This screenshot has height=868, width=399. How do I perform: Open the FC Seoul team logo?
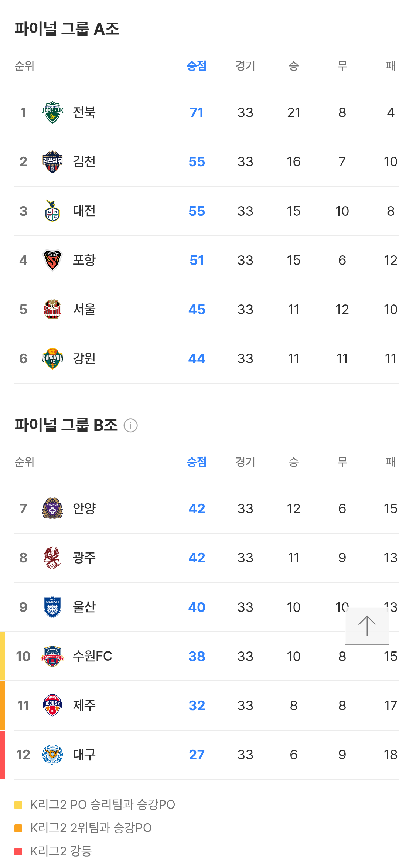[x=52, y=309]
